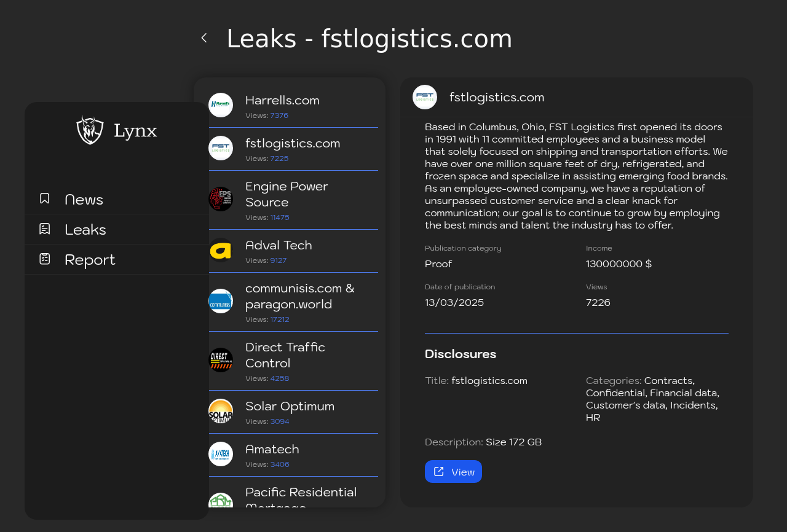Image resolution: width=787 pixels, height=532 pixels.
Task: Click the views count 9127
Action: click(x=279, y=260)
